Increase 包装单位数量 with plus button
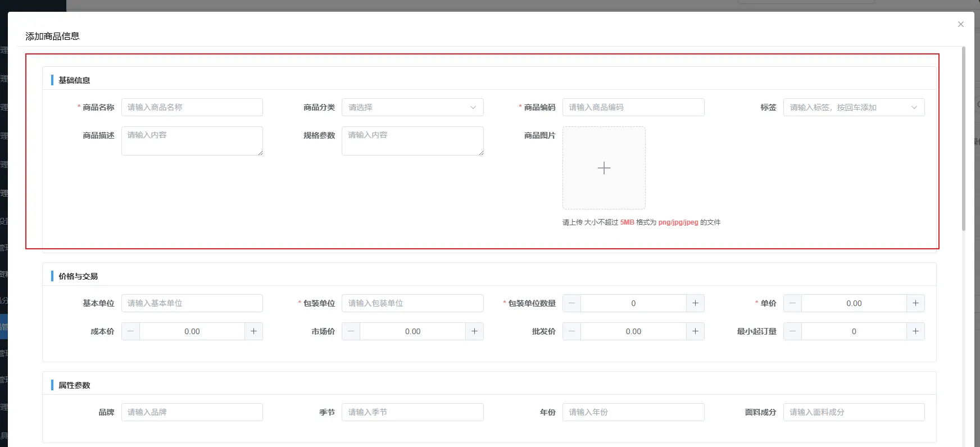Viewport: 980px width, 447px height. tap(695, 303)
